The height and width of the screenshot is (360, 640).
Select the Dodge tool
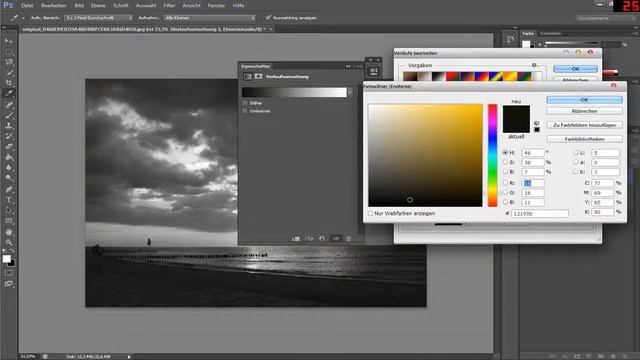[x=9, y=178]
